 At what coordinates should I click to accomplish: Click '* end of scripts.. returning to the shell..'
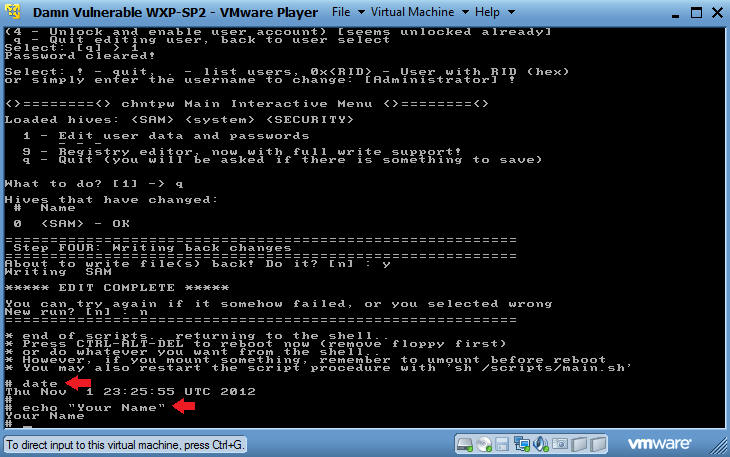coord(197,336)
